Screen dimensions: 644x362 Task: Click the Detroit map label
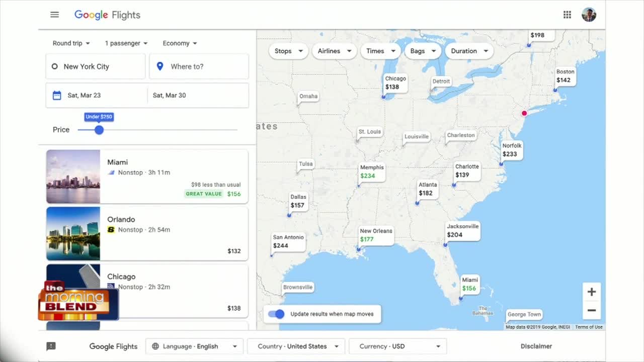pyautogui.click(x=441, y=81)
